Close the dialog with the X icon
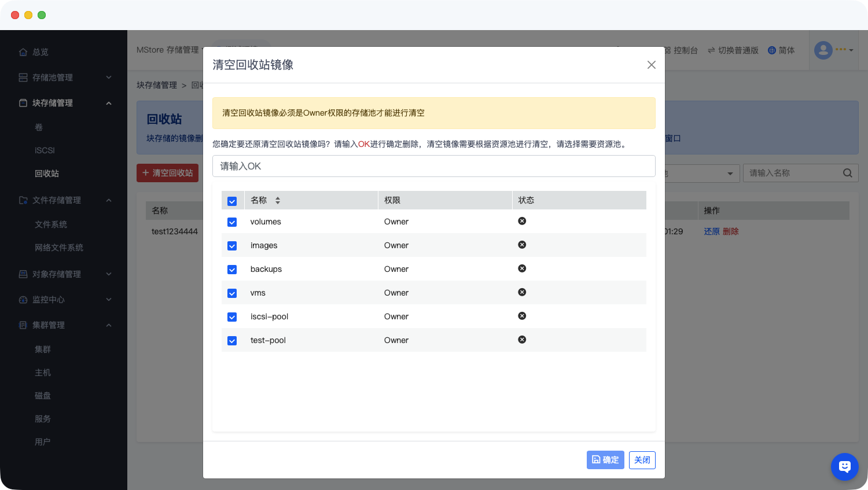 point(651,65)
